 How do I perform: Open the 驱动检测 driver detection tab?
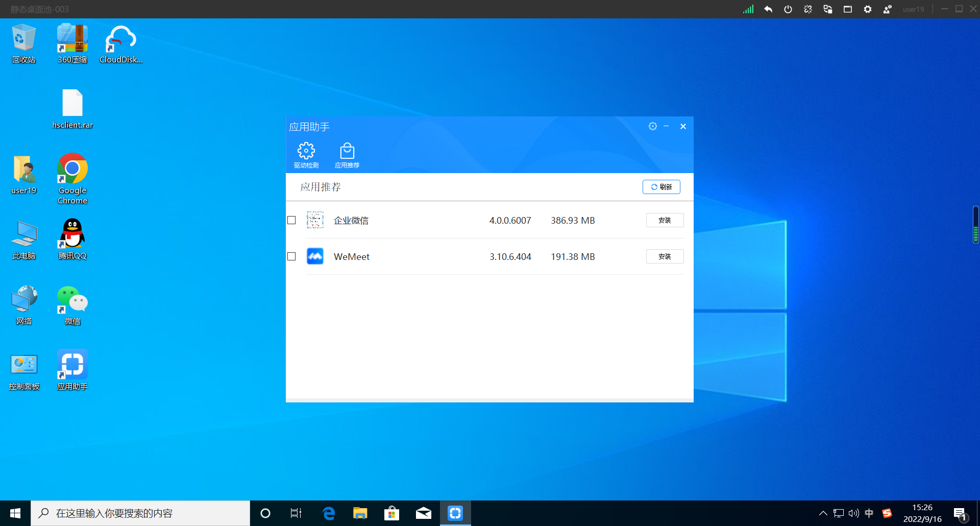[x=306, y=155]
